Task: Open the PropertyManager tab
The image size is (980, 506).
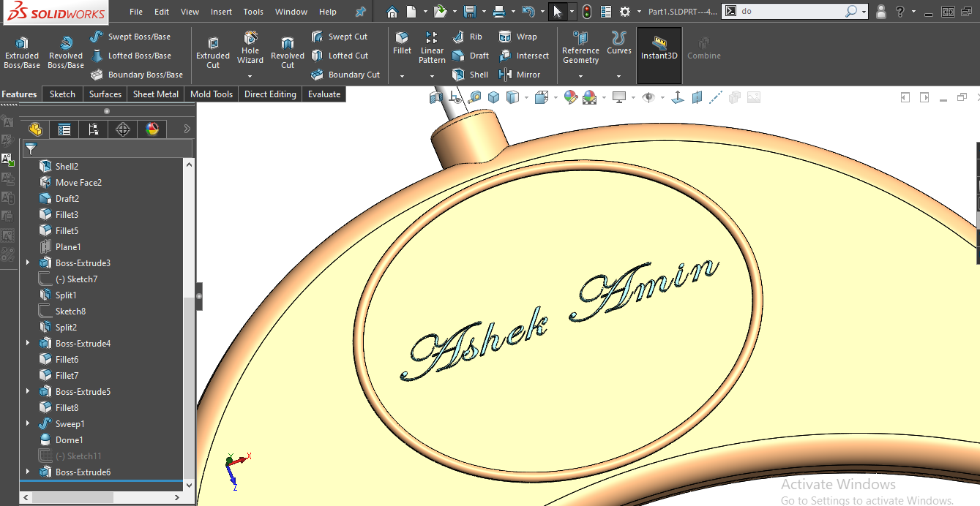Action: (64, 129)
